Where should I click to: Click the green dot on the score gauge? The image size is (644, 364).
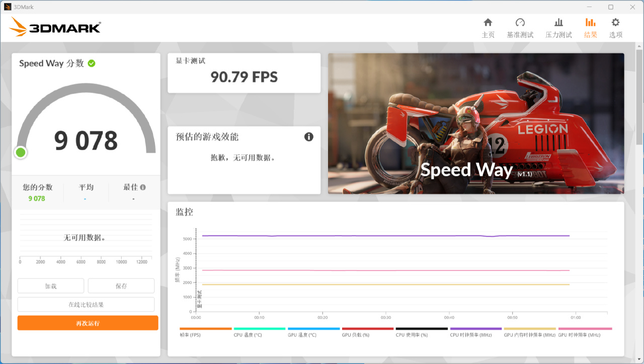pyautogui.click(x=21, y=152)
